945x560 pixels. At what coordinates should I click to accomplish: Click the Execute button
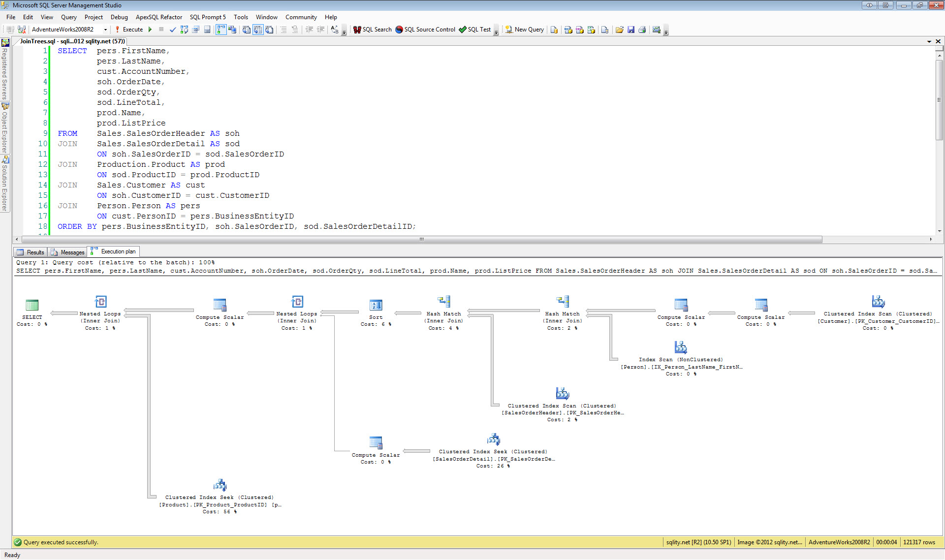[129, 30]
